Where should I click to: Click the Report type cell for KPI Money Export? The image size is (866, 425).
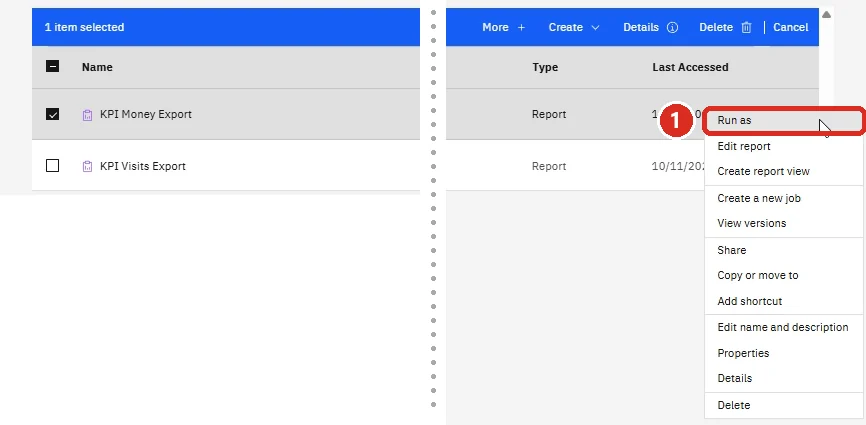[549, 115]
